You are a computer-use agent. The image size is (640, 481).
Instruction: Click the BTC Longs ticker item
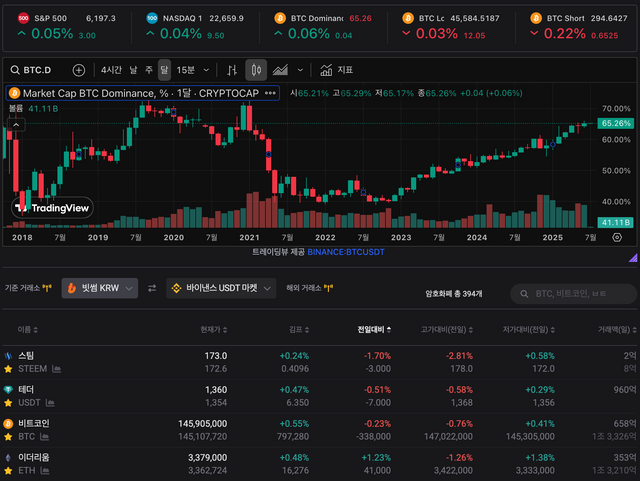(451, 27)
